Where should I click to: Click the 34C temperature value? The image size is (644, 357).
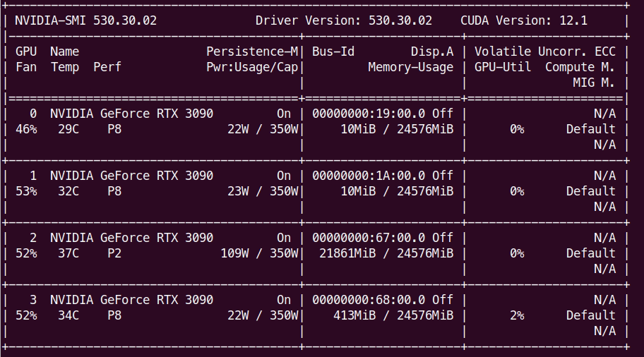point(68,315)
